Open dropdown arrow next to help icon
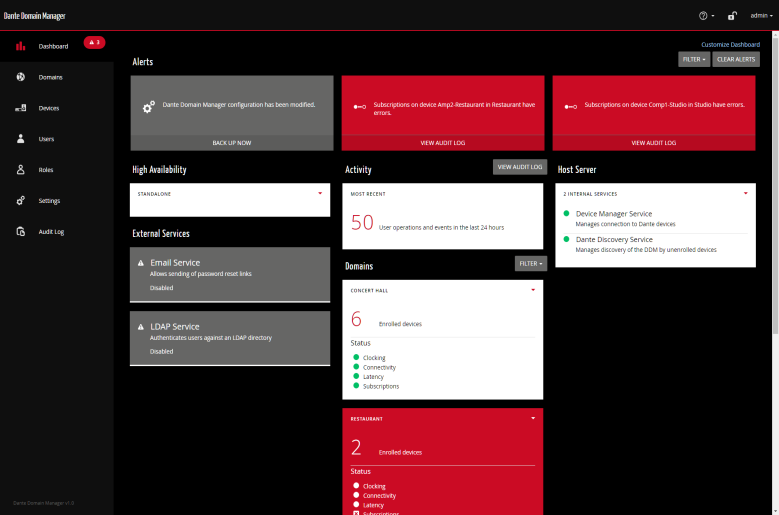Image resolution: width=779 pixels, height=515 pixels. (x=713, y=16)
